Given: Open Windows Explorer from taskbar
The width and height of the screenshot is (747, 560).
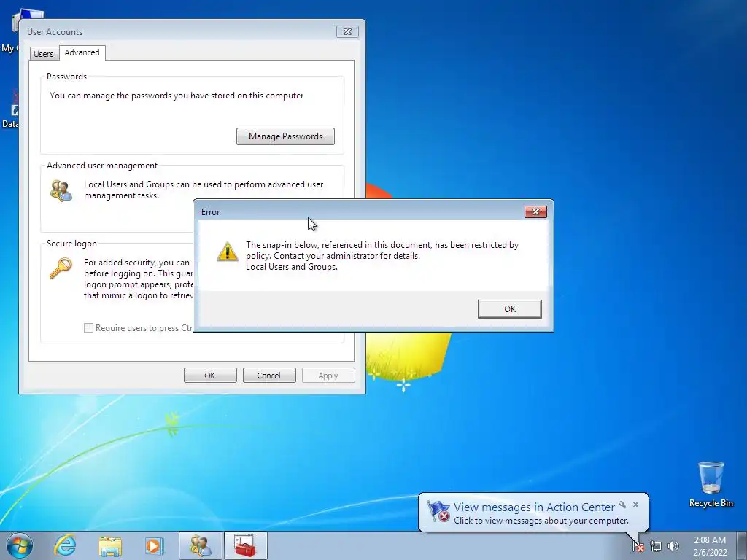Looking at the screenshot, I should [110, 545].
